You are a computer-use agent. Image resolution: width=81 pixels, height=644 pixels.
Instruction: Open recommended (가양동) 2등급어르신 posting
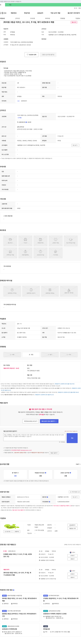(61, 599)
